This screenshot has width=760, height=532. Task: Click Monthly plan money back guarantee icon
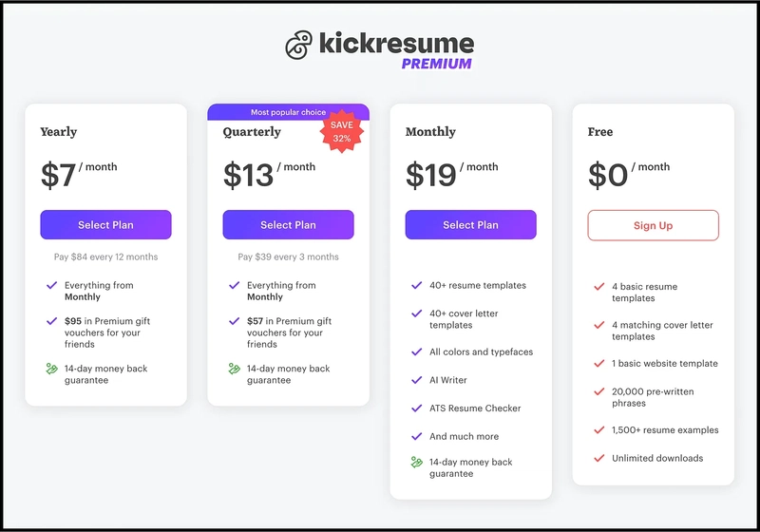[x=417, y=463]
